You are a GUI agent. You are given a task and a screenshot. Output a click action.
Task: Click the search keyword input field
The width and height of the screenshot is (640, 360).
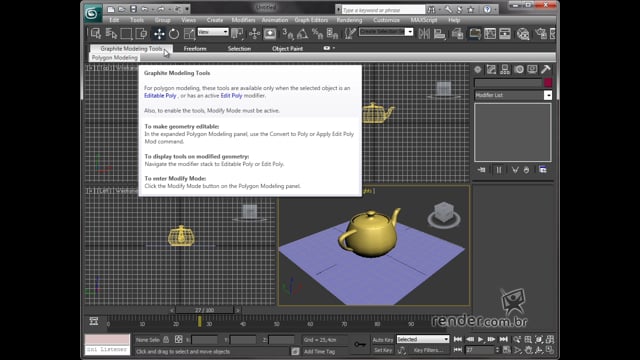click(383, 9)
